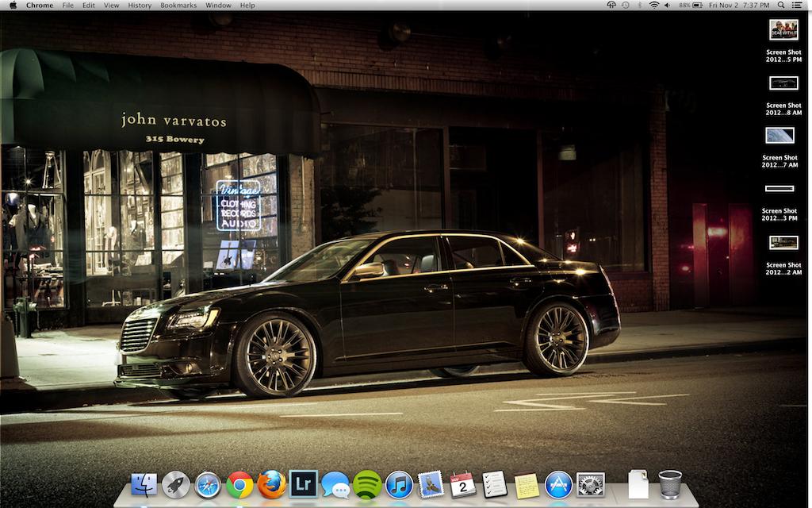The height and width of the screenshot is (508, 812).
Task: Open the Mail stamp icon in Dock
Action: click(431, 484)
